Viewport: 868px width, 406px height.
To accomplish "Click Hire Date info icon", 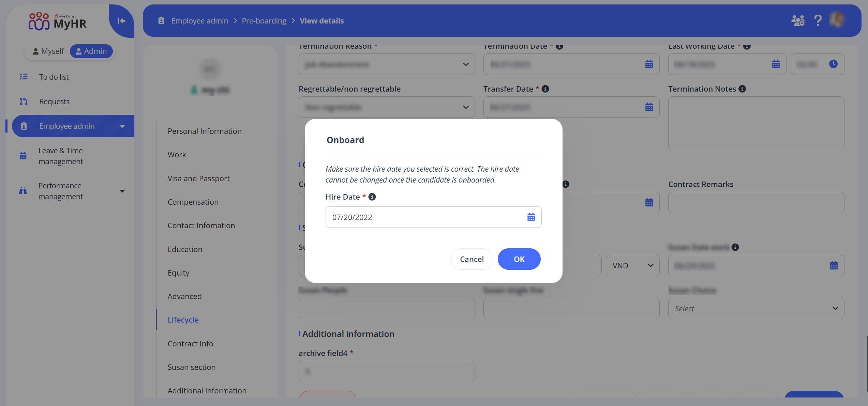I will point(372,197).
